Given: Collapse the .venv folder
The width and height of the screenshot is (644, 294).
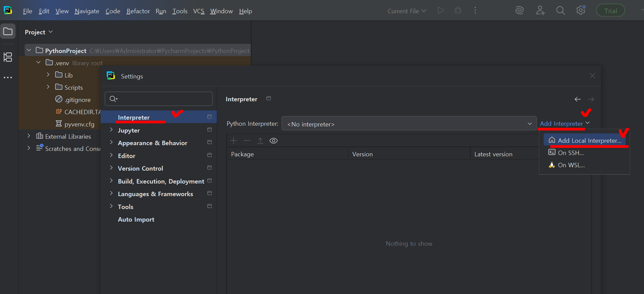Looking at the screenshot, I should click(x=38, y=63).
